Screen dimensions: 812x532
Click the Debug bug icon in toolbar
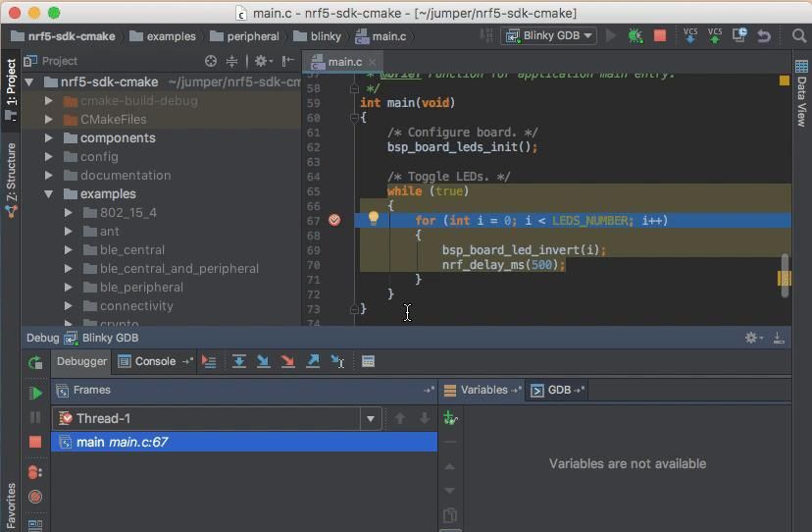pos(634,35)
